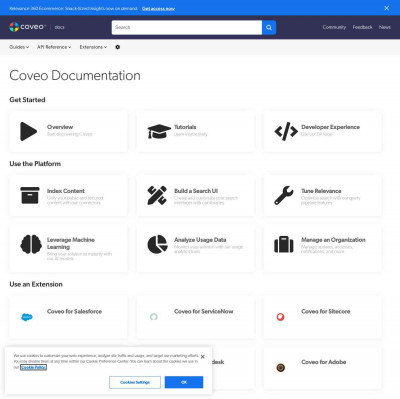Close the top announcement banner
The width and height of the screenshot is (400, 399).
pyautogui.click(x=387, y=8)
